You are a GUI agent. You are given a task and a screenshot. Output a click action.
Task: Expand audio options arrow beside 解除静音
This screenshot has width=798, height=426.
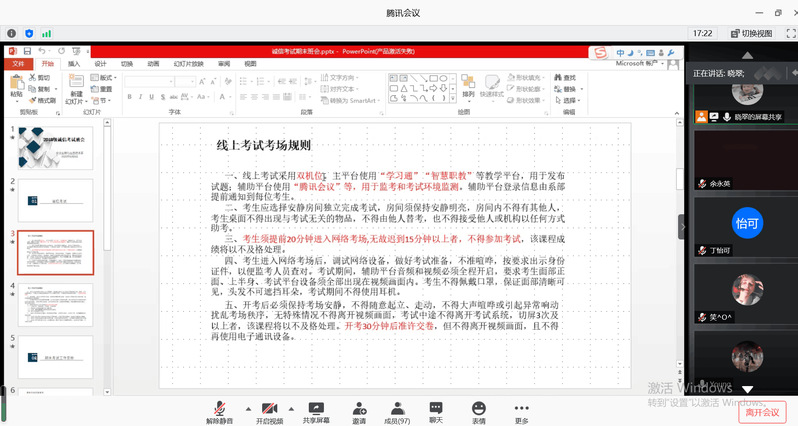coord(246,408)
